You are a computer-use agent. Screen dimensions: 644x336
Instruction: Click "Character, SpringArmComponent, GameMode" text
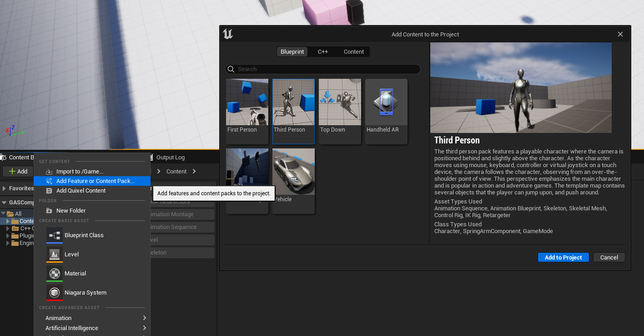(493, 231)
